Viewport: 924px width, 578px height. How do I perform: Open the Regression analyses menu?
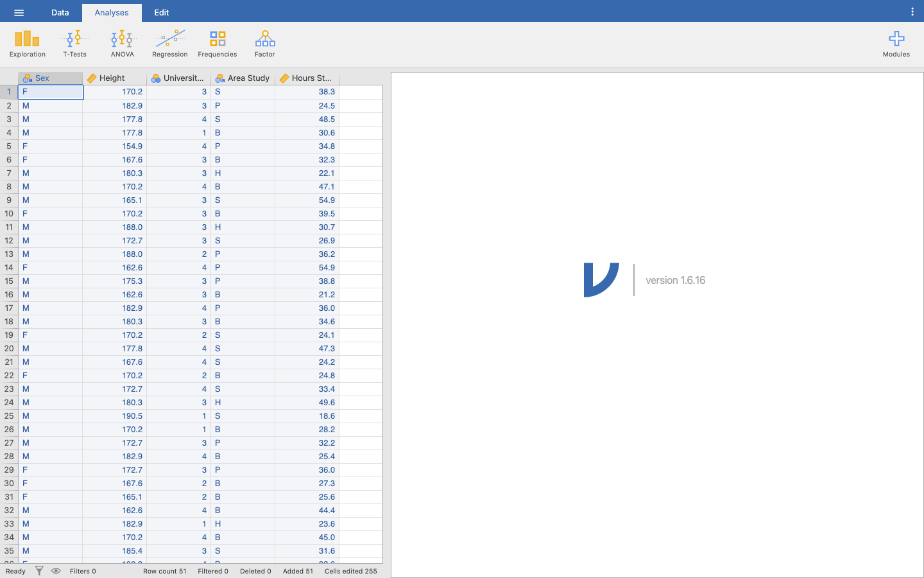(170, 44)
